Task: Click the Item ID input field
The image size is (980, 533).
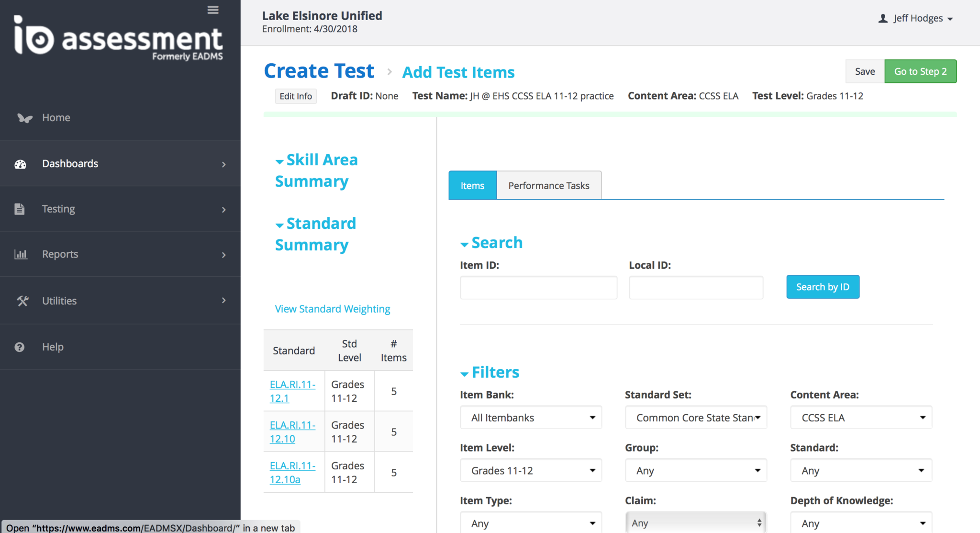Action: 538,288
